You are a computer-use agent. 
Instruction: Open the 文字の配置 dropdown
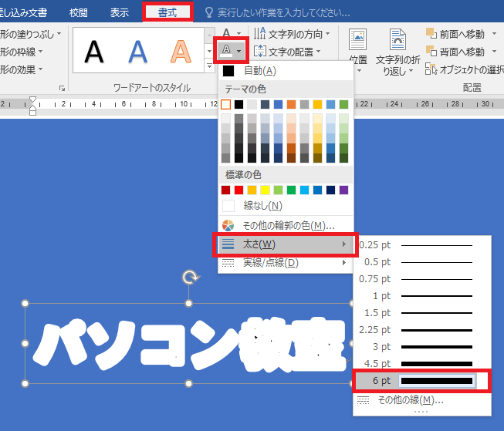pyautogui.click(x=287, y=52)
